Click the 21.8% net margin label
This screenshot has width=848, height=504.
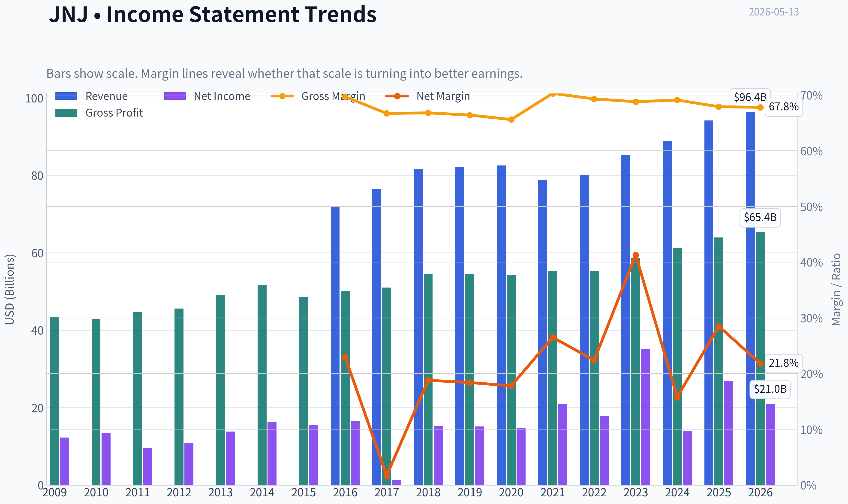tap(783, 363)
